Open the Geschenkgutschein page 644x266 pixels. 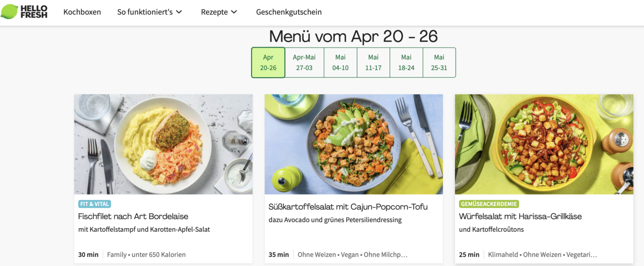[x=288, y=12]
